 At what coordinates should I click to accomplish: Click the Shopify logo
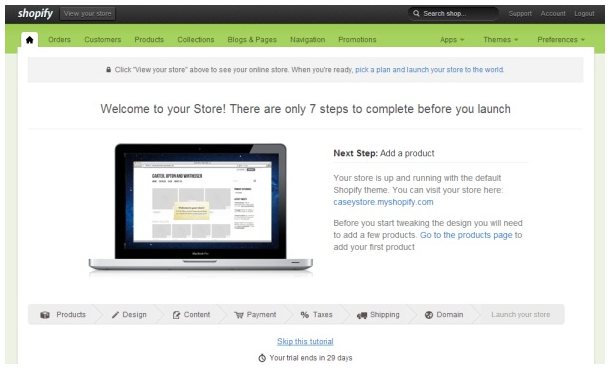pyautogui.click(x=35, y=14)
